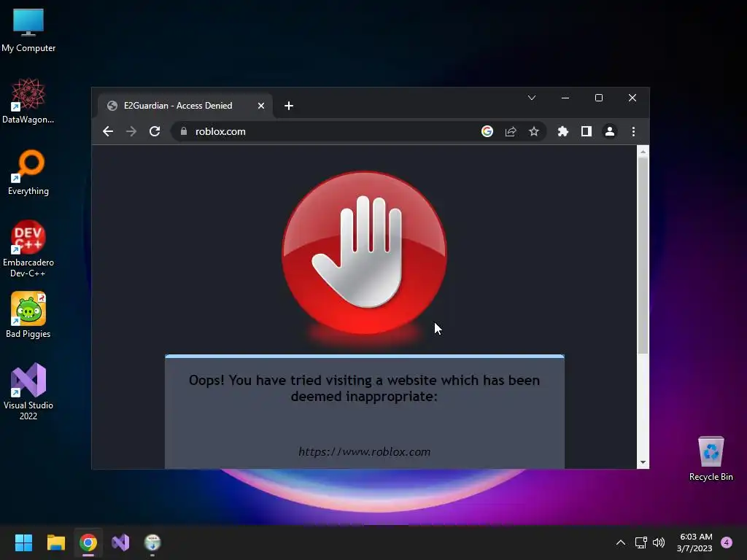
Task: Maximize the Chrome window
Action: coord(599,98)
